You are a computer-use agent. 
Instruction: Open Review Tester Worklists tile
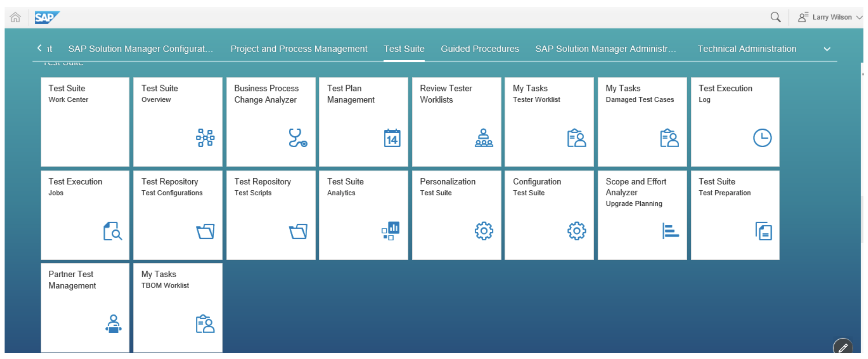tap(456, 122)
